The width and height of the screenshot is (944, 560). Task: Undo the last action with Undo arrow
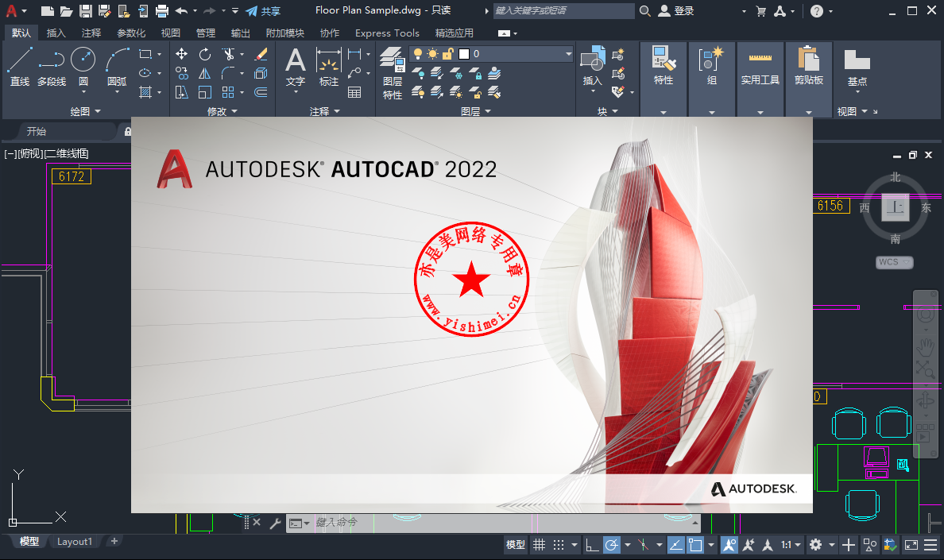[181, 11]
